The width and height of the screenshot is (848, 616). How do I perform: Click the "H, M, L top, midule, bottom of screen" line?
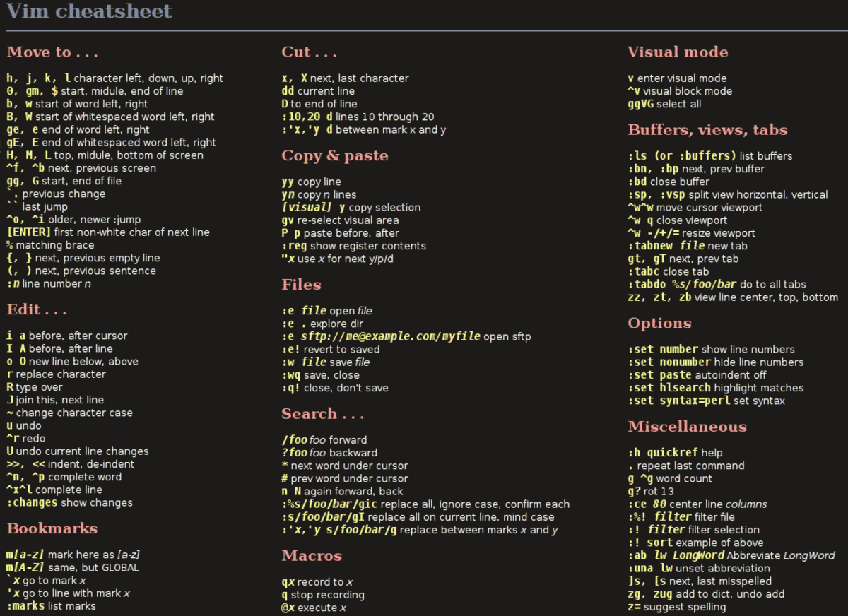(x=105, y=155)
